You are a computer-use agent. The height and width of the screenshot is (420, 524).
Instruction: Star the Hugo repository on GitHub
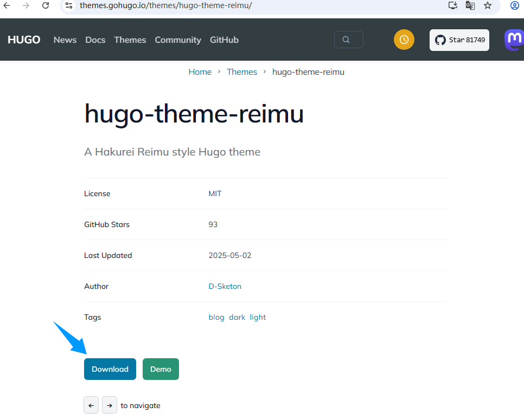coord(459,40)
